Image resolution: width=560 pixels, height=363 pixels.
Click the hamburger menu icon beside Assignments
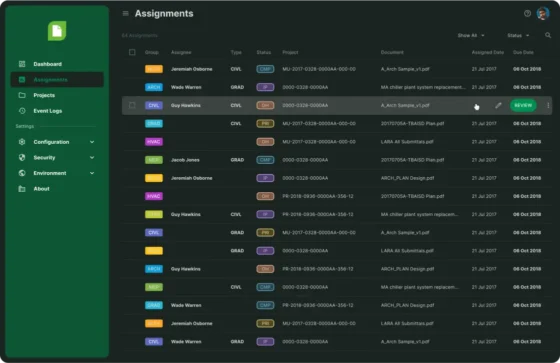tap(125, 14)
